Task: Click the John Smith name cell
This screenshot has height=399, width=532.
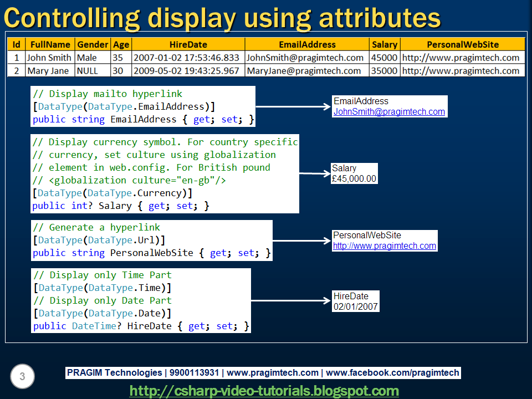Action: click(x=50, y=58)
